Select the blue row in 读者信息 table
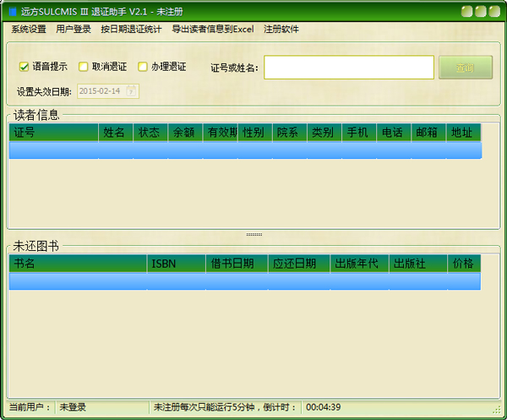 245,150
